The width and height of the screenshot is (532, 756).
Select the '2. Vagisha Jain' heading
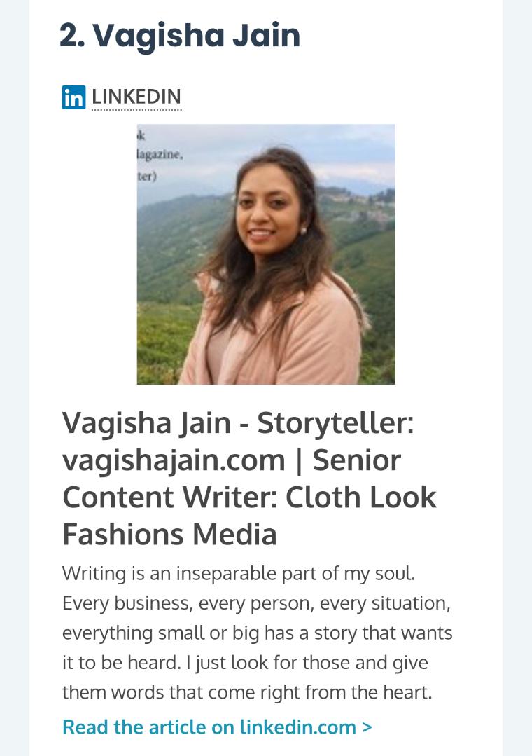(x=180, y=36)
